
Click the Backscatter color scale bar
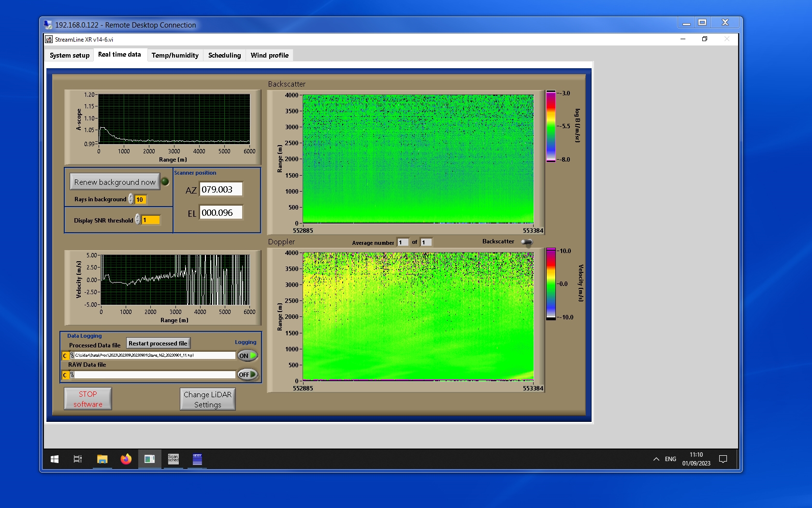[x=551, y=126]
